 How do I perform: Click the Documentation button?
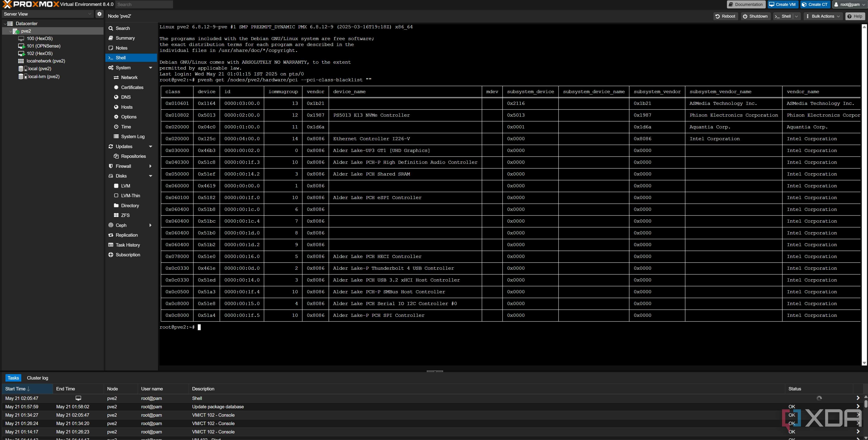coord(746,4)
